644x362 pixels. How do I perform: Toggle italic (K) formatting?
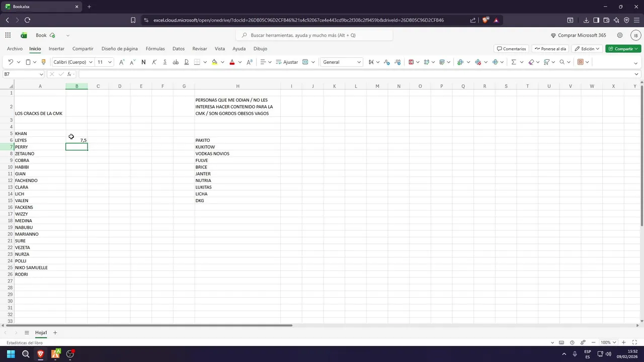pyautogui.click(x=154, y=62)
